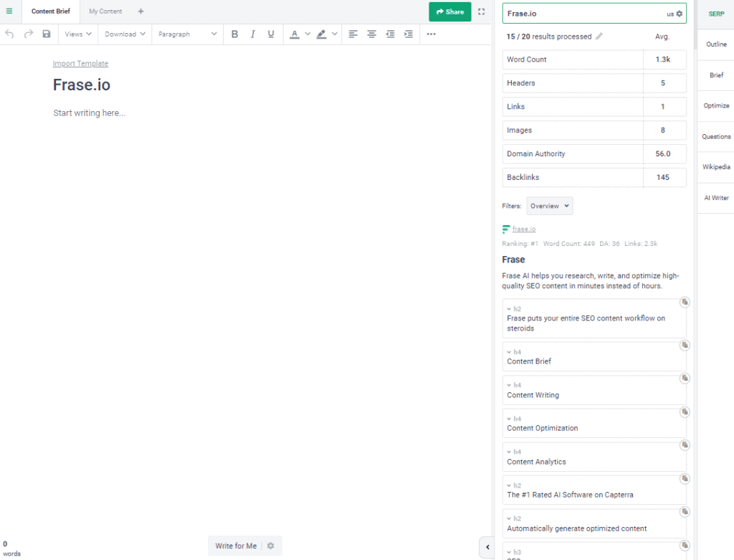Toggle italic formatting
The image size is (734, 560).
253,34
